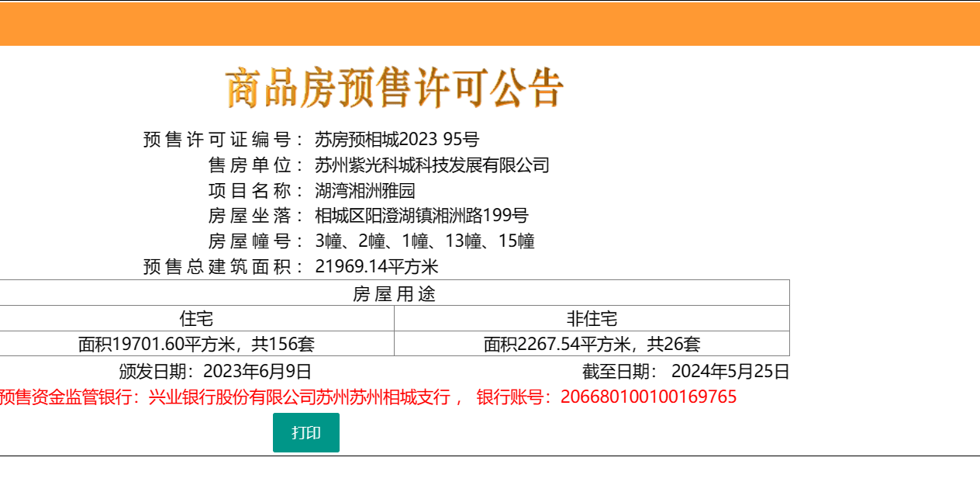Select bank account number 206680100100169765
This screenshot has height=499, width=980.
tap(648, 397)
